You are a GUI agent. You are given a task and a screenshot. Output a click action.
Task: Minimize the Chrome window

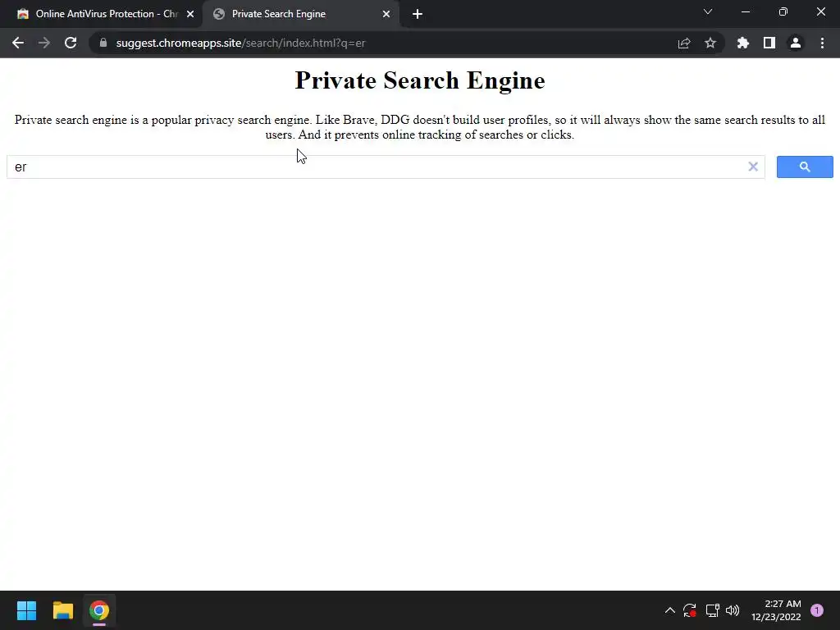tap(746, 11)
